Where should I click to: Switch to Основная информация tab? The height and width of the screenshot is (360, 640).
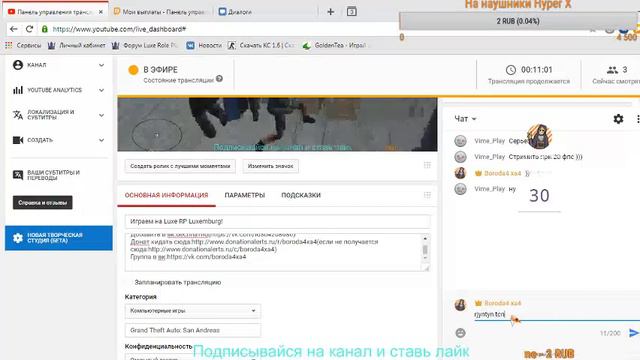coord(167,195)
